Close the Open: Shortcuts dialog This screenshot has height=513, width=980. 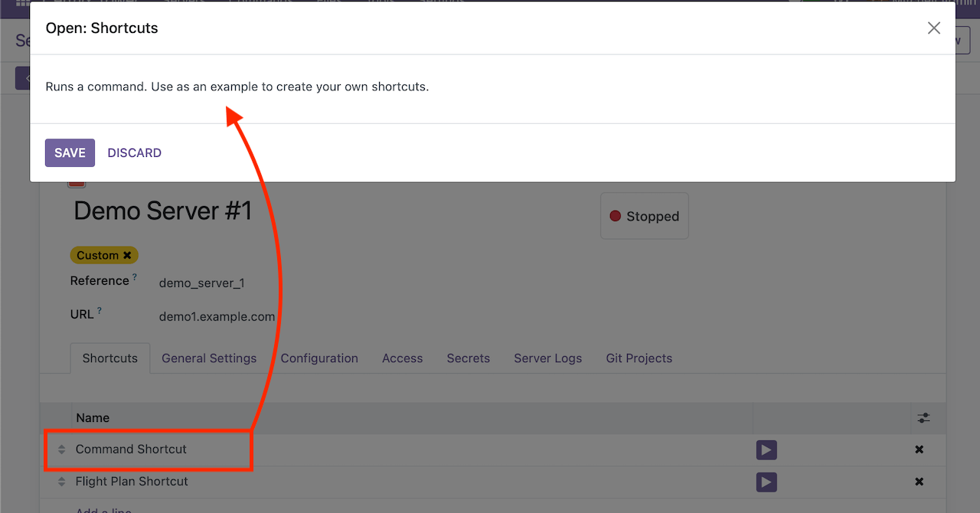coord(933,28)
